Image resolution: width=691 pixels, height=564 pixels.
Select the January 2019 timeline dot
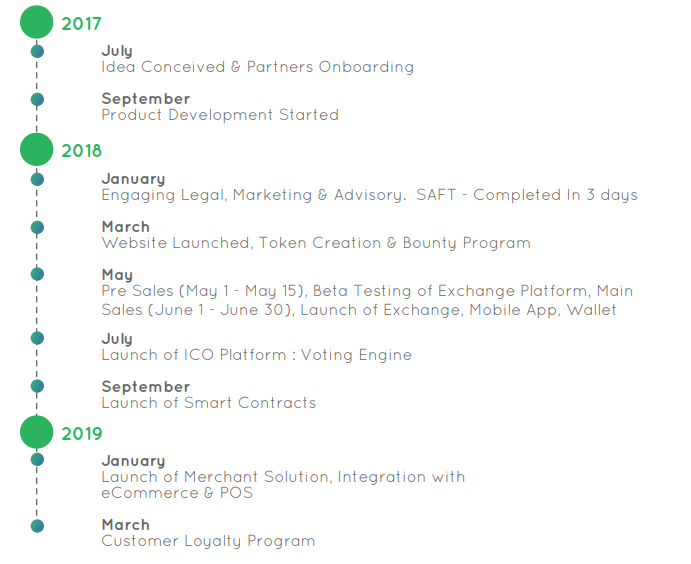(x=37, y=460)
